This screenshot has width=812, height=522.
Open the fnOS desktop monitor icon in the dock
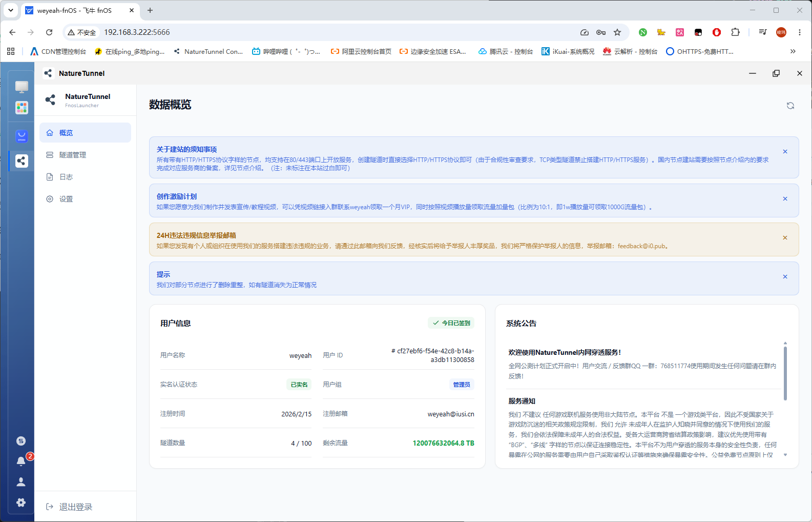click(x=22, y=87)
